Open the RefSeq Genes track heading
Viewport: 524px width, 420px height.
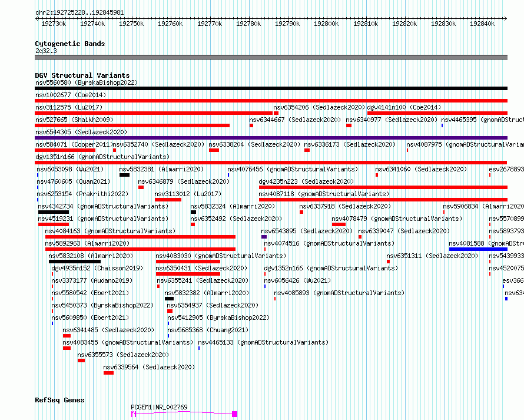[59, 400]
